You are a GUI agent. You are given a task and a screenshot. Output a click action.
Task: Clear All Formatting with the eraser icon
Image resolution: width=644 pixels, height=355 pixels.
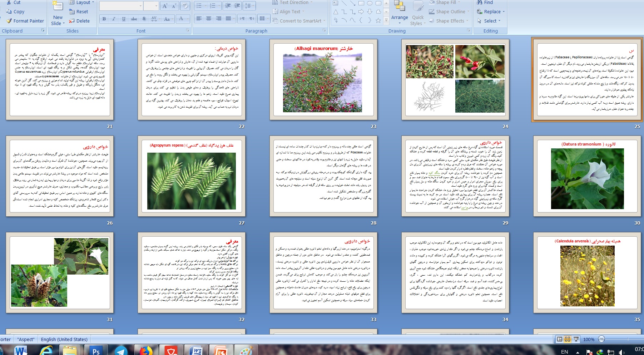185,6
